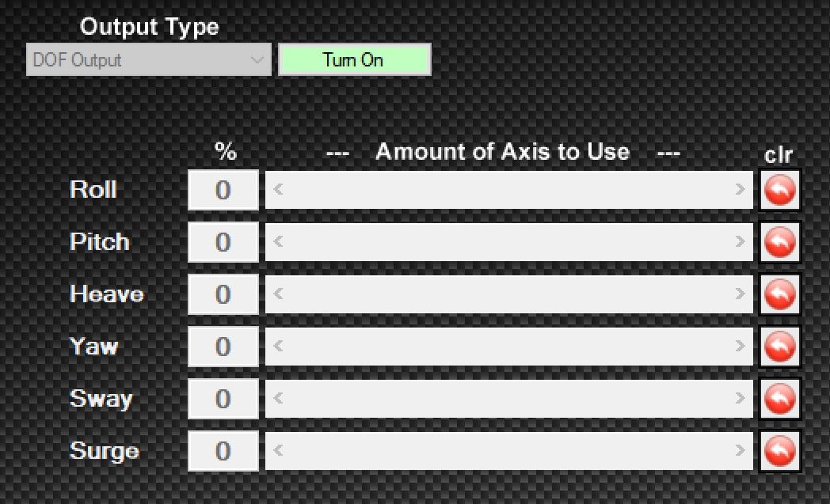The width and height of the screenshot is (830, 504).
Task: Open the DOF Output type dropdown
Action: [x=148, y=60]
